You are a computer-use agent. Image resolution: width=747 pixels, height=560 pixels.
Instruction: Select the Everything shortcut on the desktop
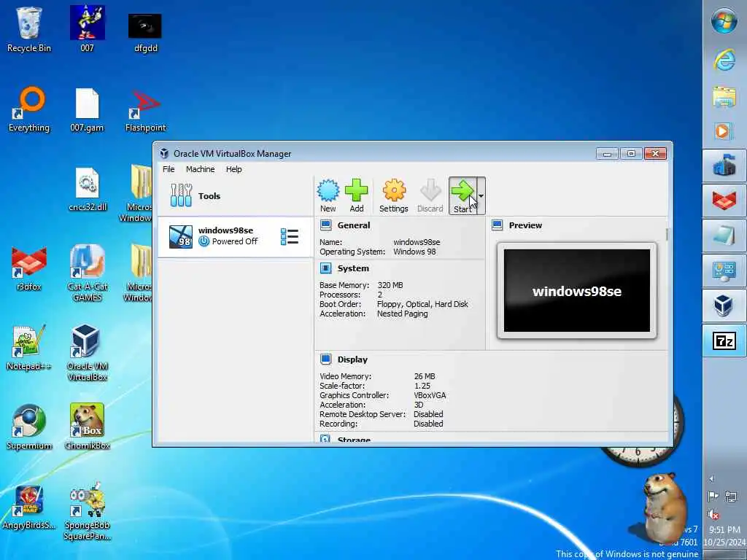pos(28,109)
